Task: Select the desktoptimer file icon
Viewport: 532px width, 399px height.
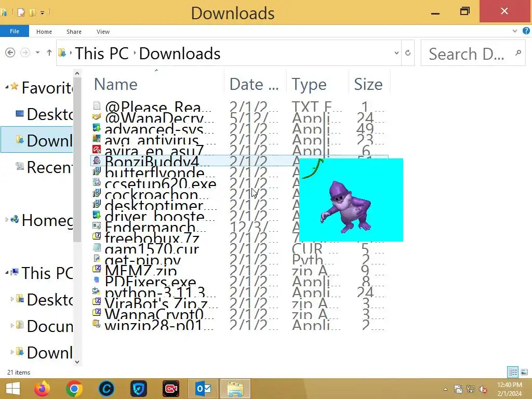Action: coord(97,204)
